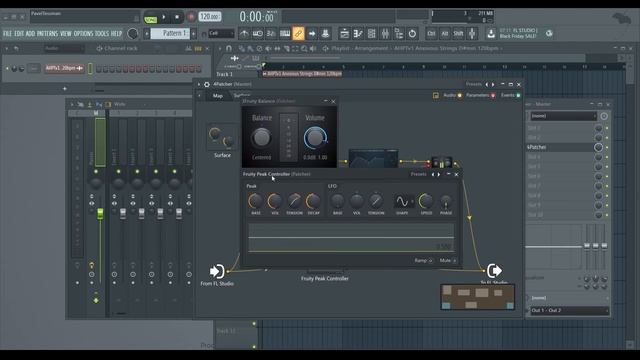
Task: Open the Pattern 1 selector
Action: tap(170, 33)
